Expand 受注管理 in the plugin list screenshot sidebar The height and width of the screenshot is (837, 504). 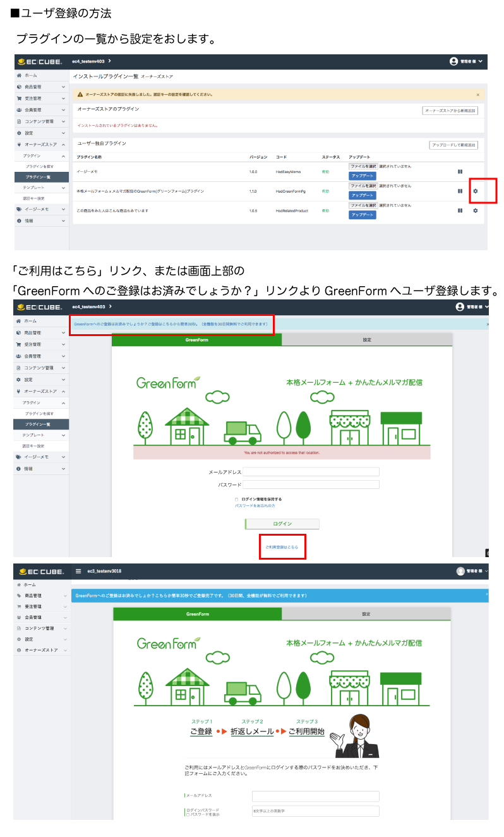click(x=41, y=98)
